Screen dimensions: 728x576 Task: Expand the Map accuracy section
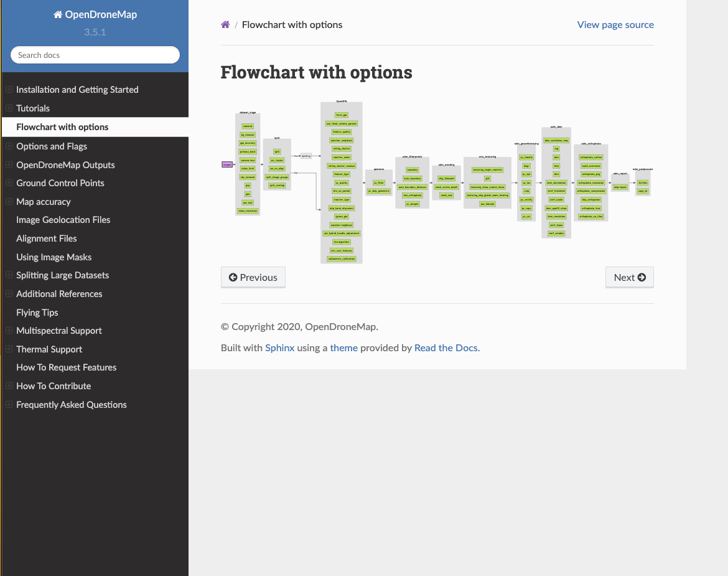pyautogui.click(x=9, y=202)
